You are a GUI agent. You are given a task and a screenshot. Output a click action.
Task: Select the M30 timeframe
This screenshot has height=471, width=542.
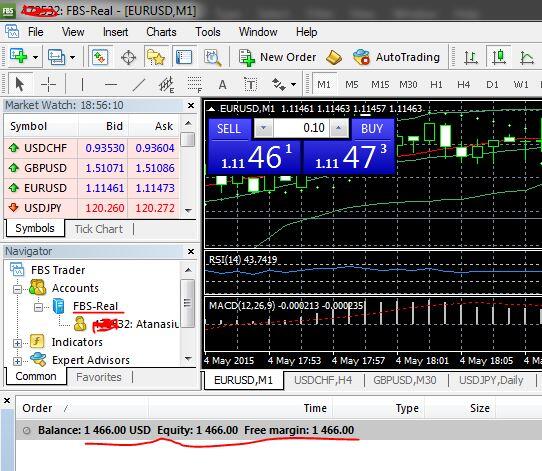[x=408, y=85]
